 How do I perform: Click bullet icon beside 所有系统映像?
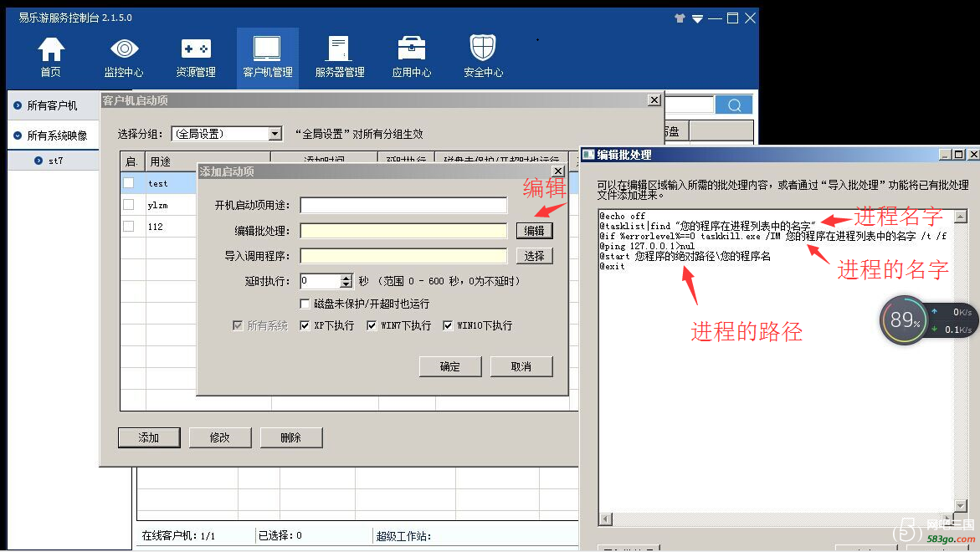point(18,135)
